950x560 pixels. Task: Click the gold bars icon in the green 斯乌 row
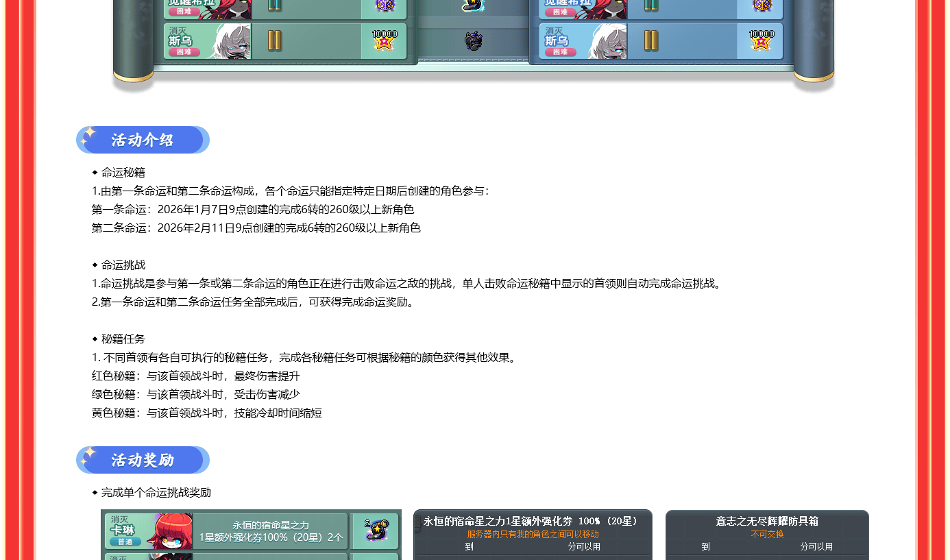click(274, 41)
